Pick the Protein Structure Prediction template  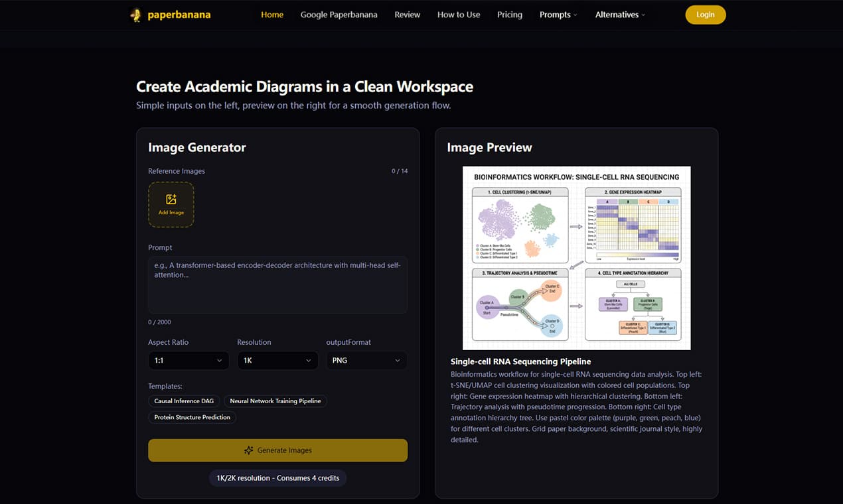(x=192, y=418)
